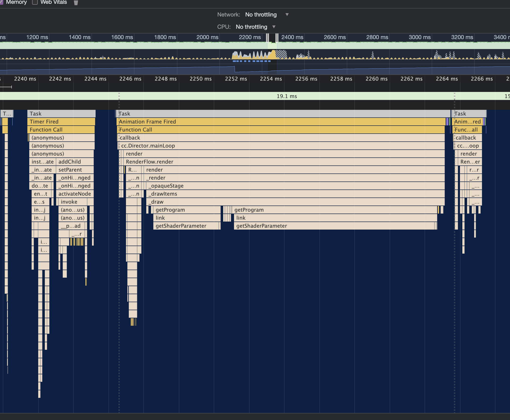Viewport: 510px width, 420px height.
Task: Click the right overview selection handle
Action: [x=277, y=38]
